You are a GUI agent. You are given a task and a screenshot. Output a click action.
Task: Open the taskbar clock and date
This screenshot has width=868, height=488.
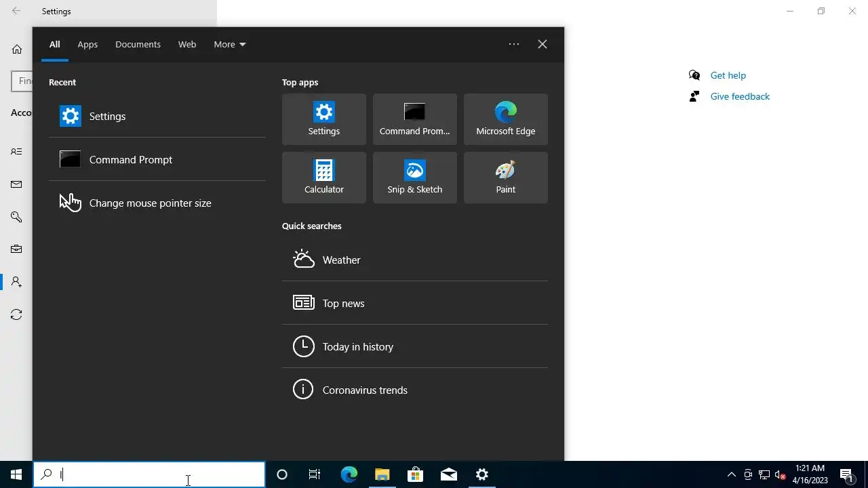[x=810, y=474]
